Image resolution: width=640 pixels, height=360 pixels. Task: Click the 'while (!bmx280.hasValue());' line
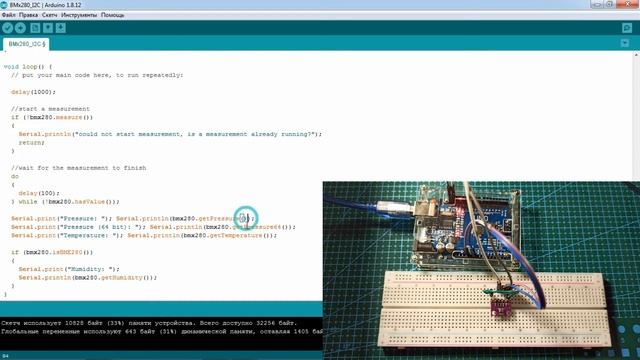pyautogui.click(x=65, y=202)
